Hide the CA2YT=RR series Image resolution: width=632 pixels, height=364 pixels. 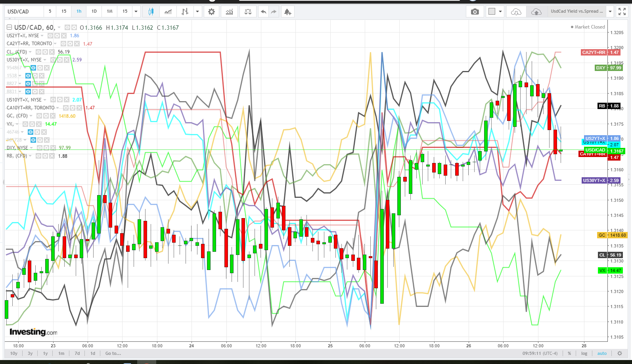point(63,44)
